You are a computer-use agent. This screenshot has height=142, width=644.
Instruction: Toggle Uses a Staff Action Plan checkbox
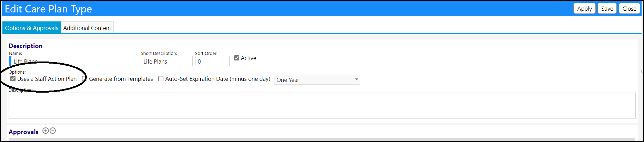13,79
